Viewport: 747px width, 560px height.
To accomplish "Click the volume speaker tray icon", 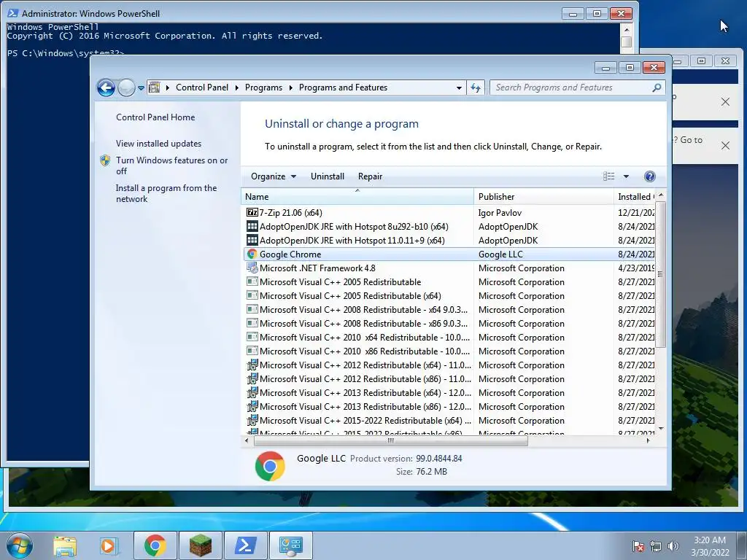I will coord(673,546).
